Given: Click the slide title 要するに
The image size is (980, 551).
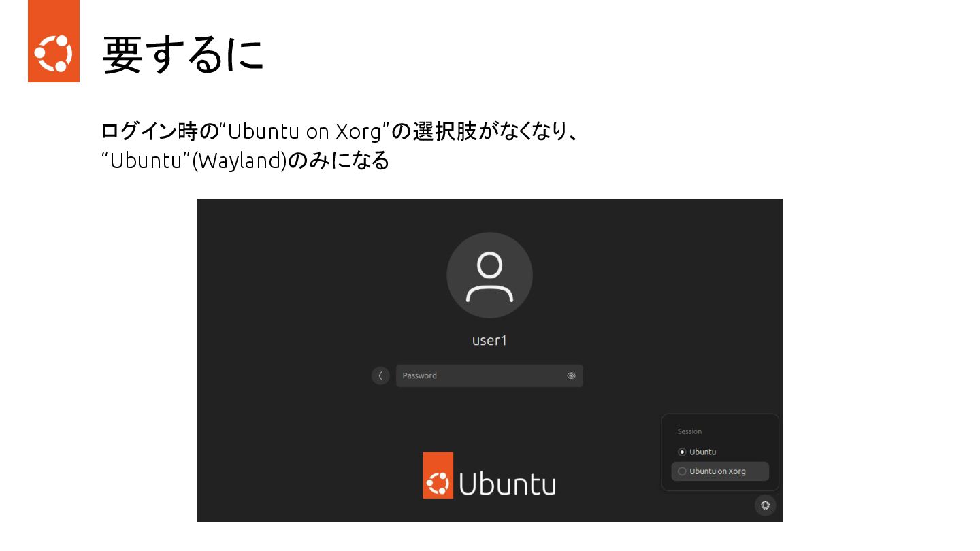Looking at the screenshot, I should coord(182,54).
